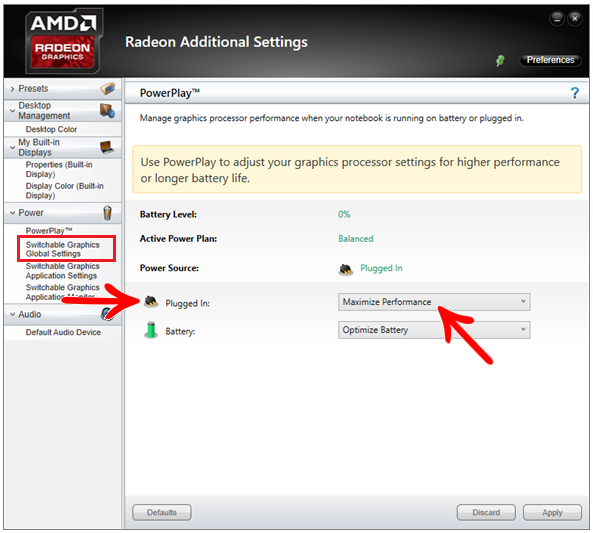Open Switchable Graphics Application Monitor
This screenshot has width=593, height=533.
(x=63, y=292)
